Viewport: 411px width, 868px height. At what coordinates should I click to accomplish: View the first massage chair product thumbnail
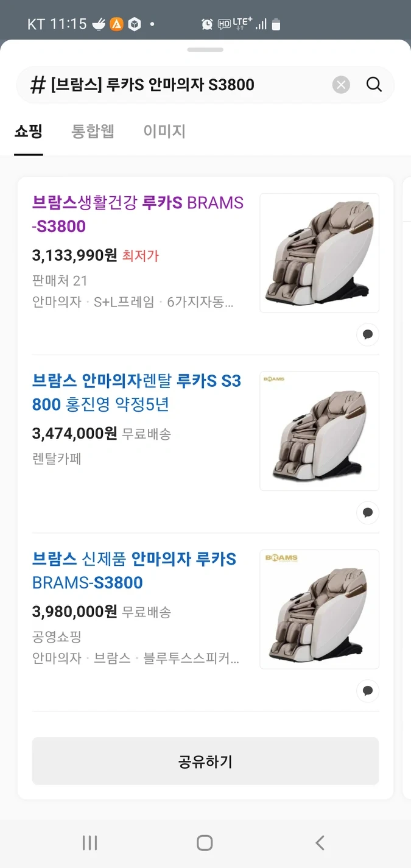click(x=319, y=253)
